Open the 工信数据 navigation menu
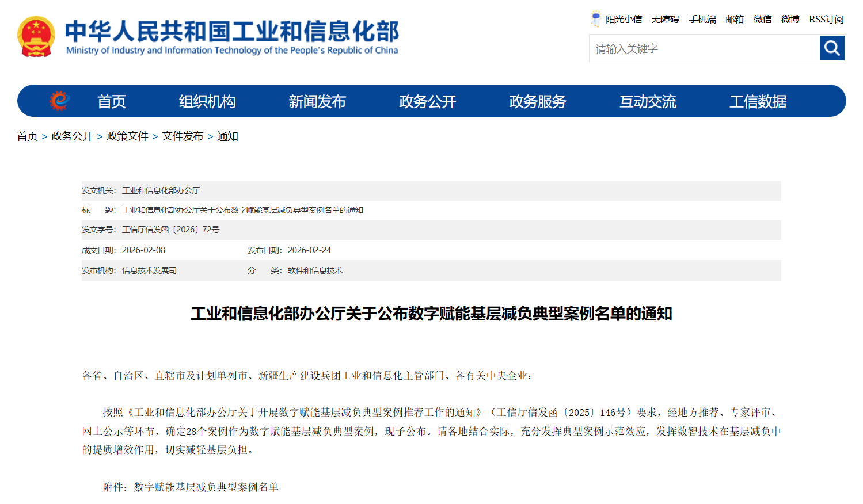The height and width of the screenshot is (504, 863). coord(757,101)
